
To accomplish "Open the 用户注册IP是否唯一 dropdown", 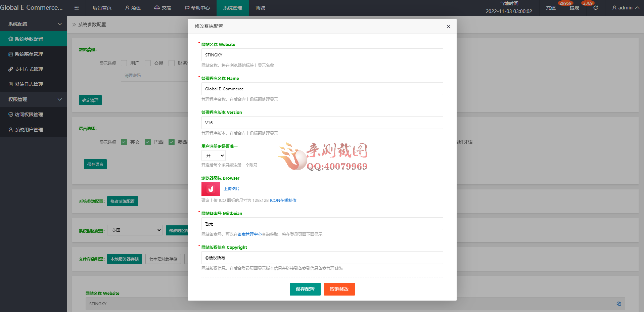I will pos(213,155).
